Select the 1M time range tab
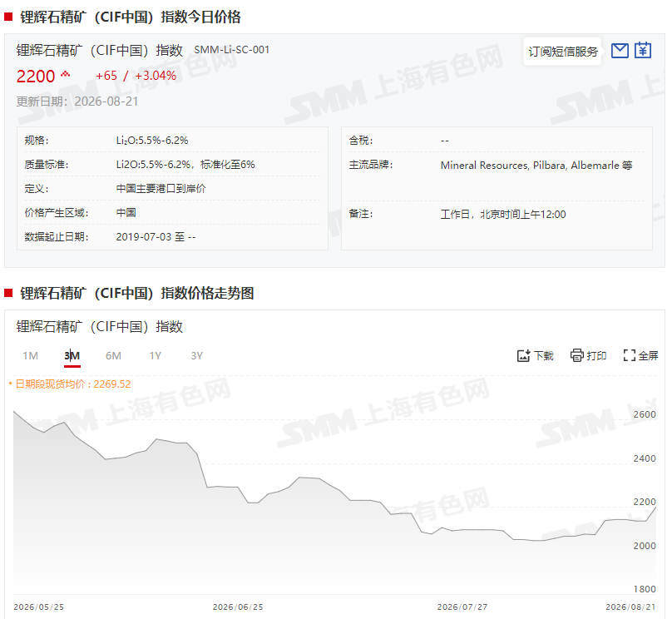This screenshot has height=619, width=672. 31,356
